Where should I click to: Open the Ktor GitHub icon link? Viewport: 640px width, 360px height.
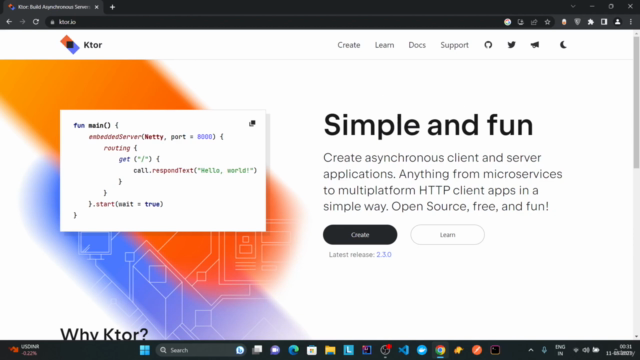(488, 45)
